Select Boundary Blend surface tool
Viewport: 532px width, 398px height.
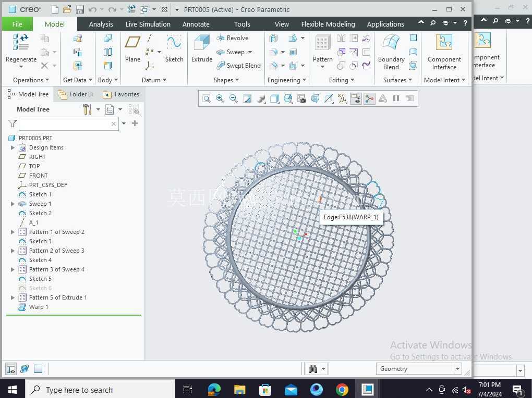[391, 52]
